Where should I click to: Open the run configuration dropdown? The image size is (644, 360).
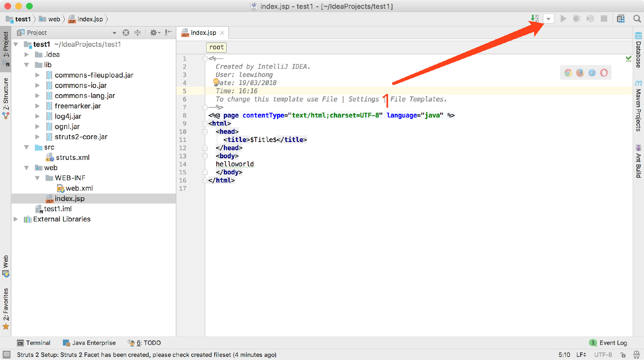click(x=548, y=19)
